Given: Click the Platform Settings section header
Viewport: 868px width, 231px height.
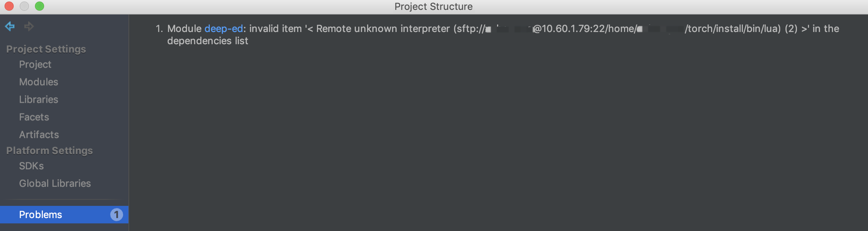Looking at the screenshot, I should (x=49, y=150).
